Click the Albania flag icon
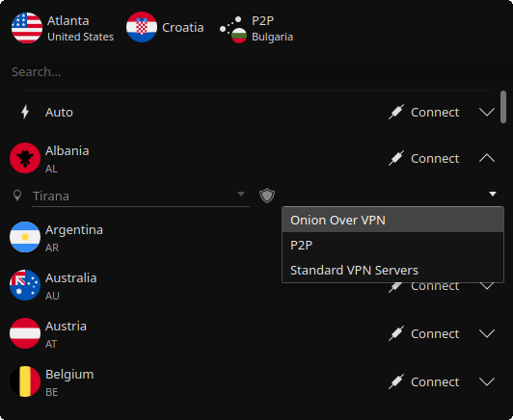The height and width of the screenshot is (420, 513). [x=25, y=158]
